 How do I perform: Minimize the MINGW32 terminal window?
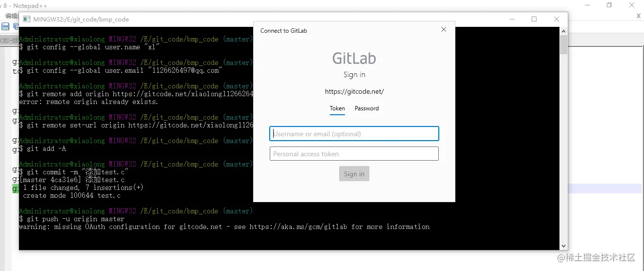[x=512, y=19]
